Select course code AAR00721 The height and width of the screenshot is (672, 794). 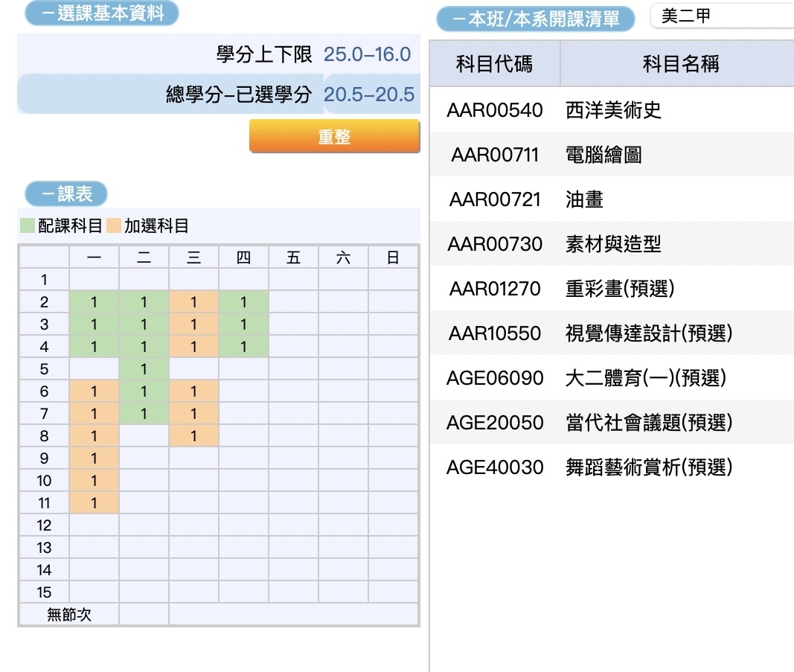point(495,199)
